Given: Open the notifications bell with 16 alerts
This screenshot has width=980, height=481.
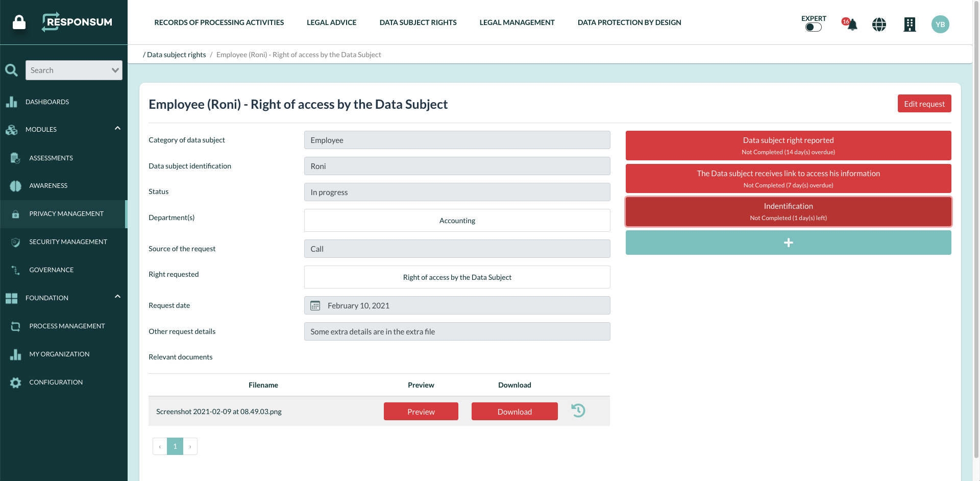Looking at the screenshot, I should (849, 25).
